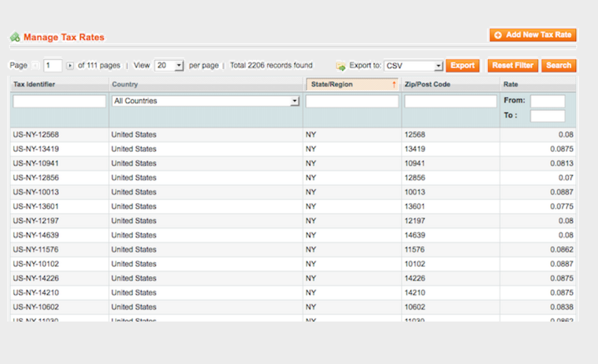Click the Reset Filter button
598x364 pixels.
513,65
